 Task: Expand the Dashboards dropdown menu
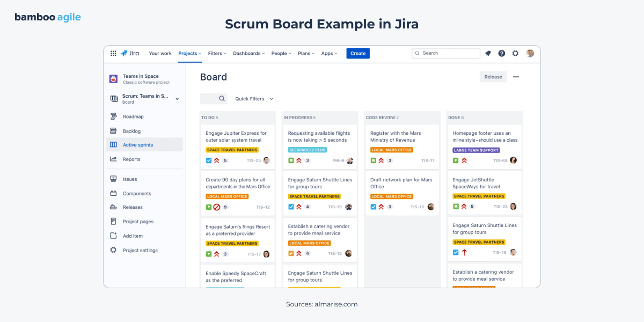[248, 53]
